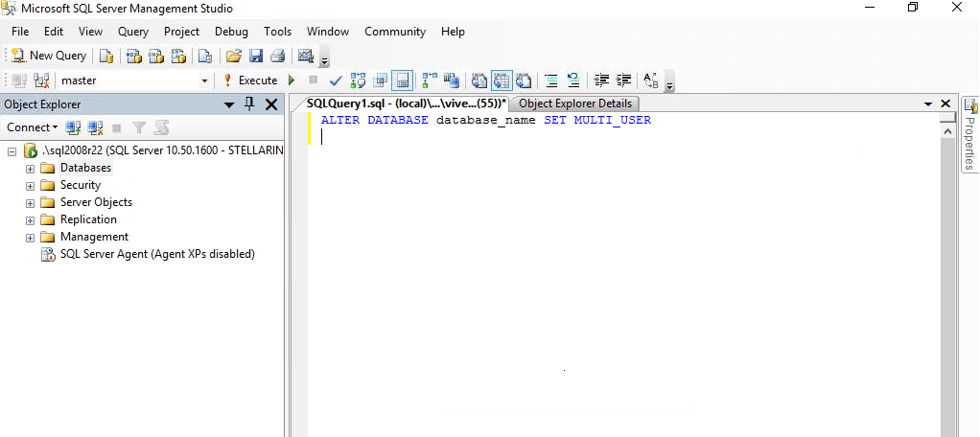This screenshot has height=437, width=980.
Task: Open the Activity Monitor icon
Action: click(x=306, y=56)
